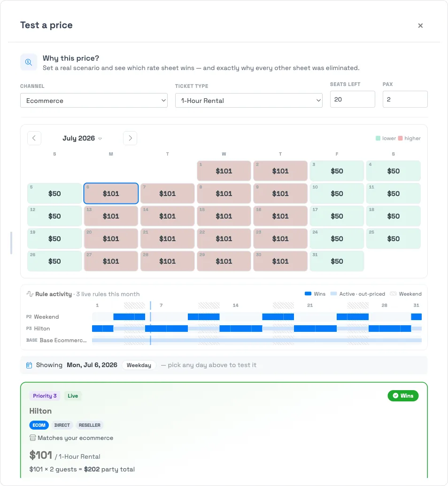Select July 8 on the calendar
This screenshot has width=448, height=486.
(x=224, y=193)
